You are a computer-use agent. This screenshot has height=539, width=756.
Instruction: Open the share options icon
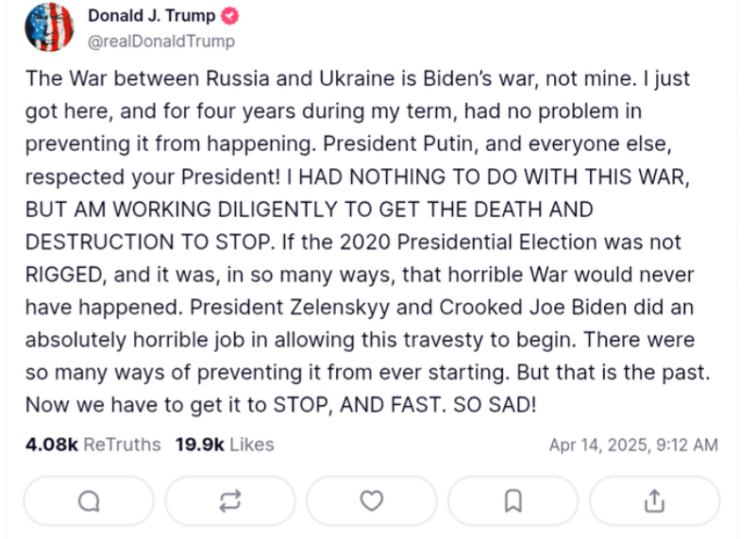(654, 501)
